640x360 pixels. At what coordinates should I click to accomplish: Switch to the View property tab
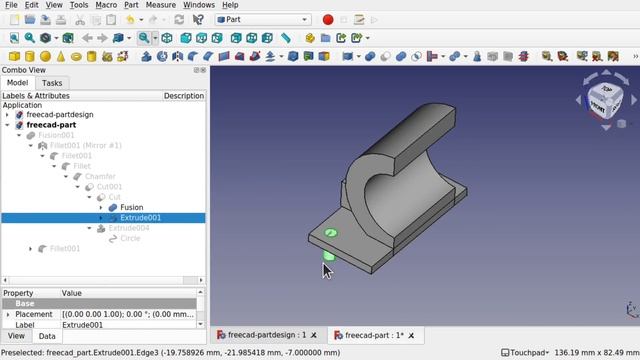[16, 336]
